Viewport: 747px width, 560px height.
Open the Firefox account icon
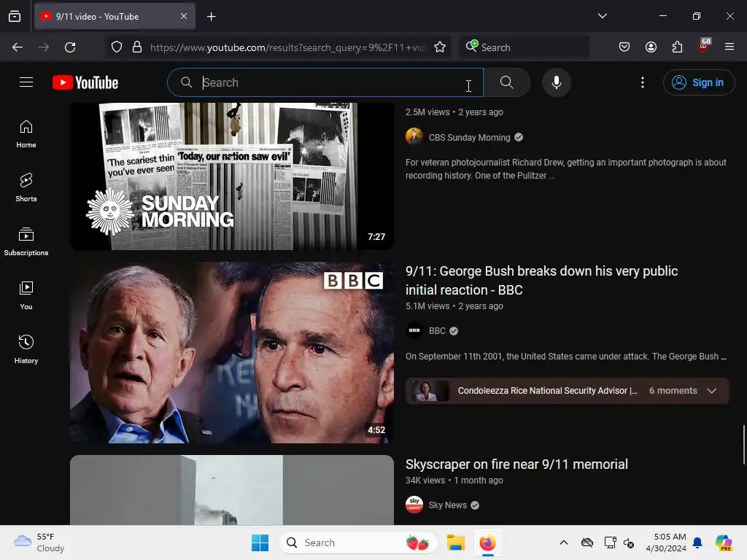click(651, 47)
